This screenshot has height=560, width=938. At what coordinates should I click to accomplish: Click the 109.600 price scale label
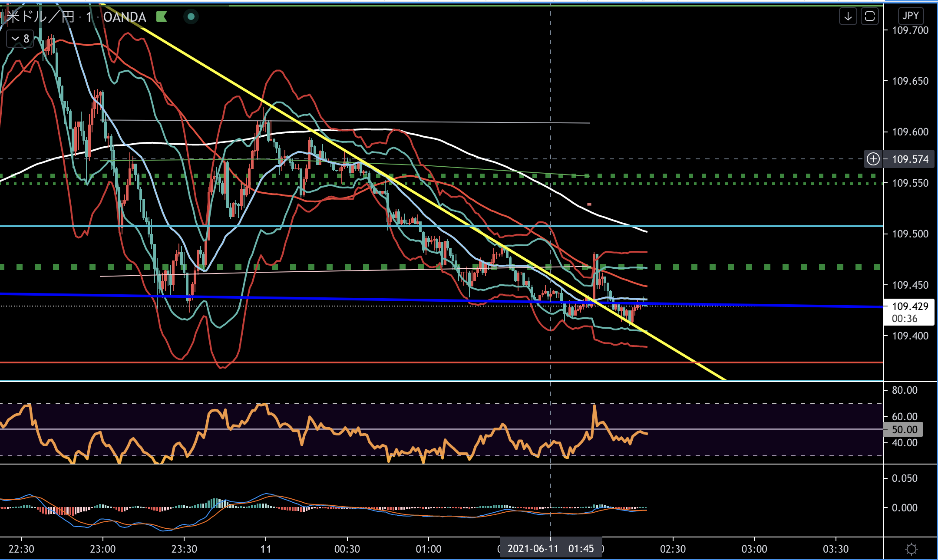pyautogui.click(x=910, y=132)
